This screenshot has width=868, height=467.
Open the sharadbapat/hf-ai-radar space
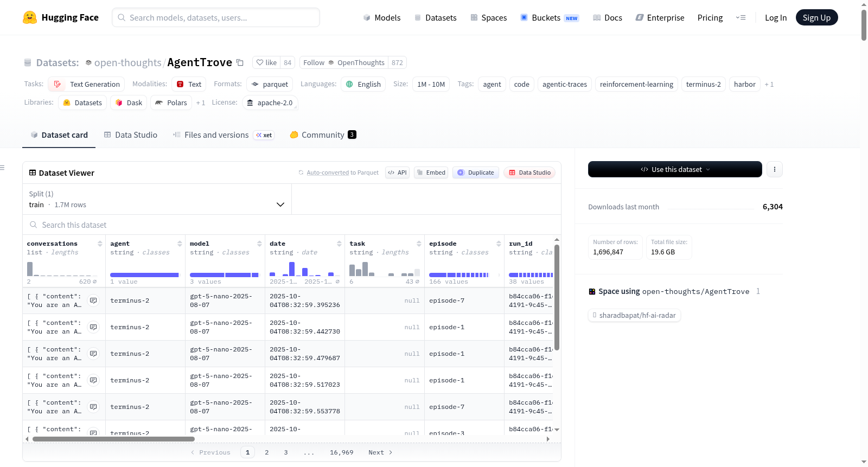634,315
